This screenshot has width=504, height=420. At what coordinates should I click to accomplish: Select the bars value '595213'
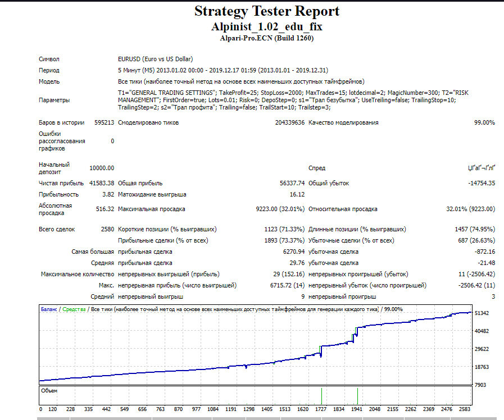tap(104, 122)
